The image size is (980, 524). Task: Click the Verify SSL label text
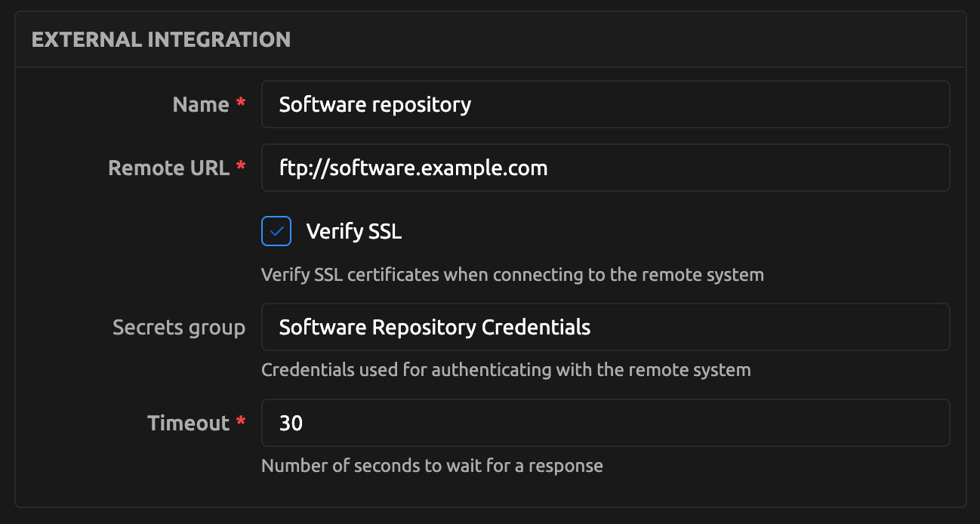coord(353,231)
